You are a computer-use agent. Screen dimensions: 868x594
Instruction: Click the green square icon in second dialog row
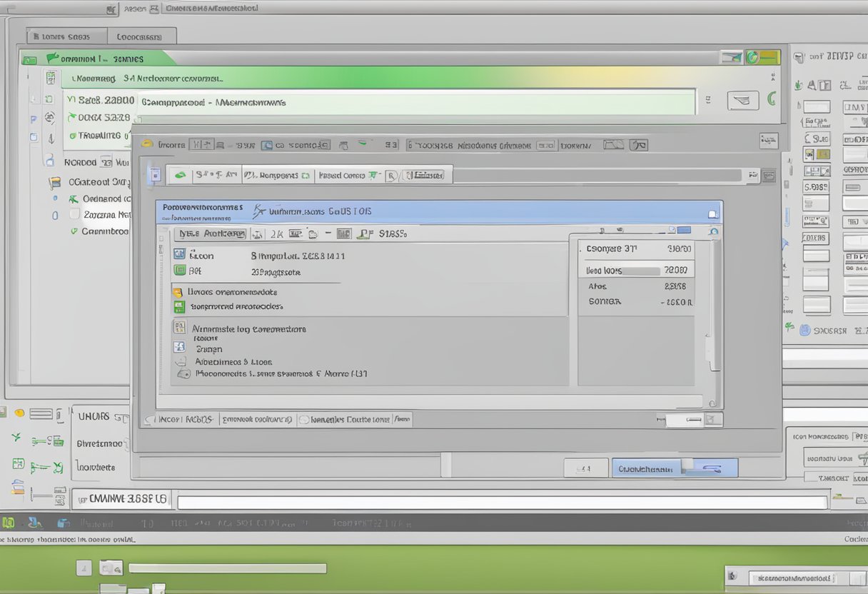(180, 271)
